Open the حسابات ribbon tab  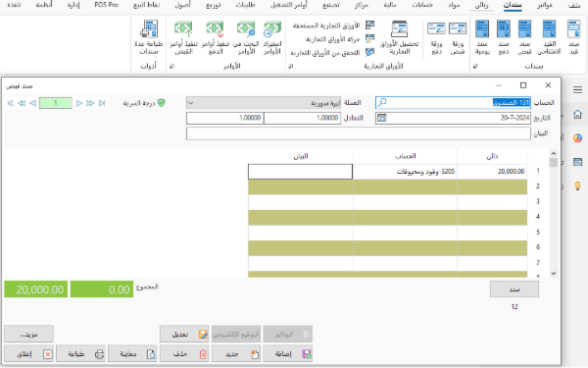tap(422, 5)
